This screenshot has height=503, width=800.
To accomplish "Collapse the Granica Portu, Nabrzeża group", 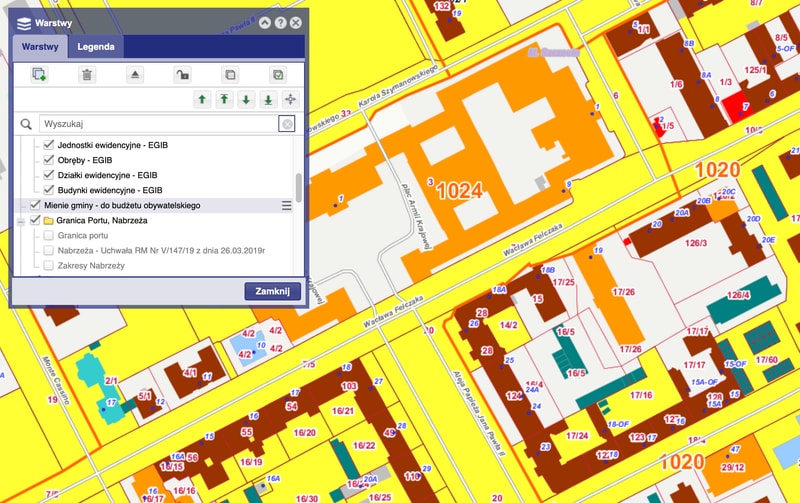I will pos(20,220).
